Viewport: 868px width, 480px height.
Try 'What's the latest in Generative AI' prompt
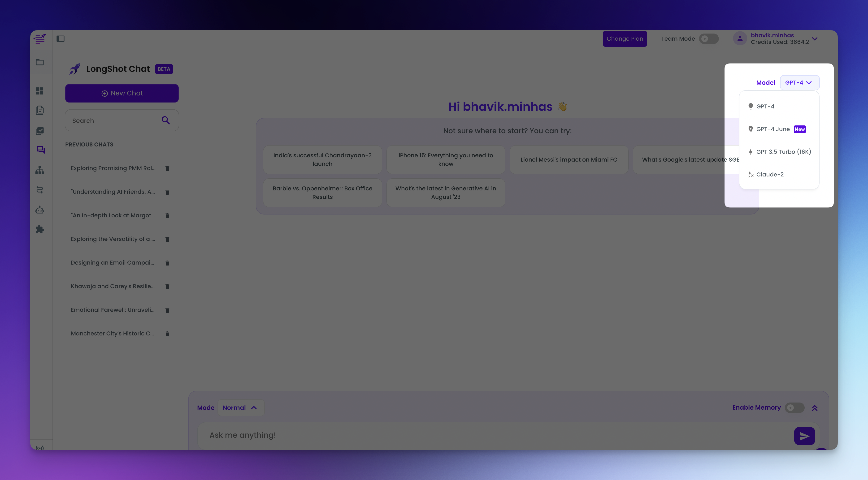(x=445, y=193)
